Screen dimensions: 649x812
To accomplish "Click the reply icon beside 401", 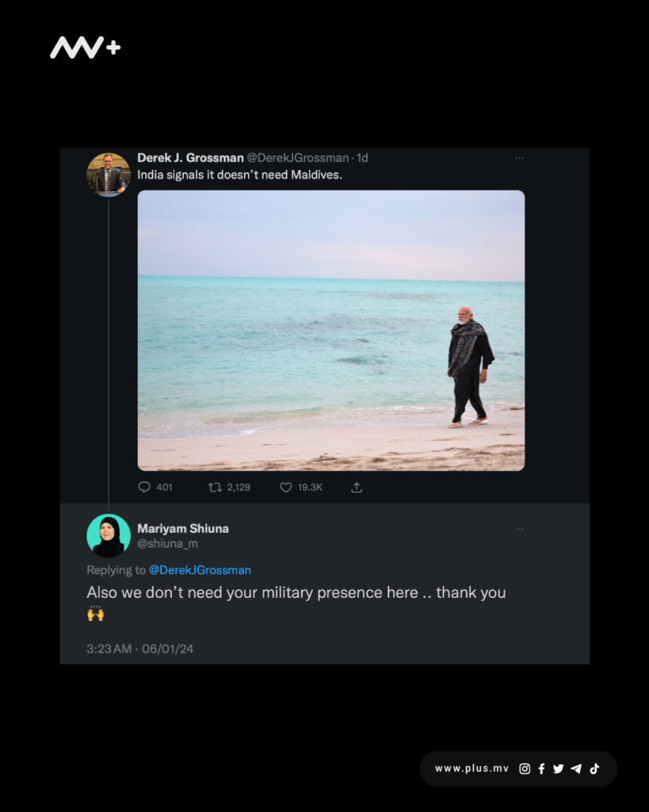I will 144,488.
